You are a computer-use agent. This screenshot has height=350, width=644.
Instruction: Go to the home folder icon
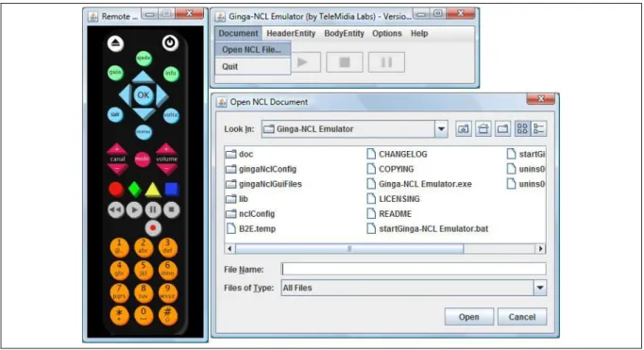pyautogui.click(x=483, y=129)
